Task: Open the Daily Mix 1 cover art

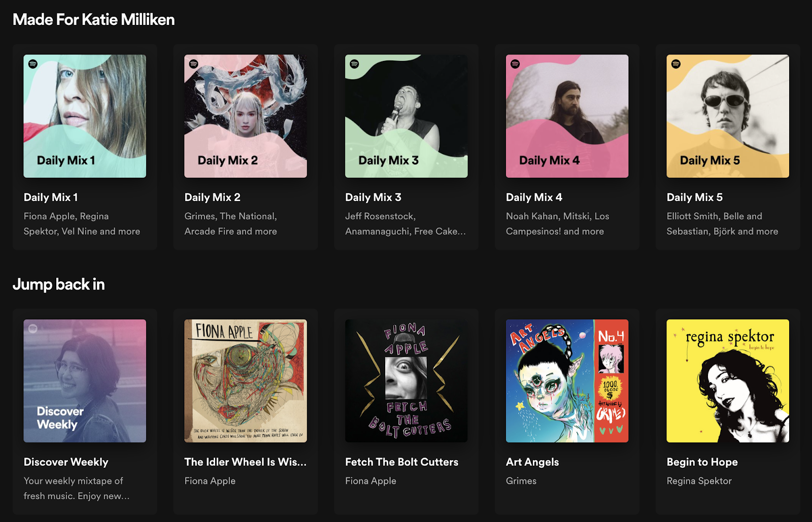Action: point(85,116)
